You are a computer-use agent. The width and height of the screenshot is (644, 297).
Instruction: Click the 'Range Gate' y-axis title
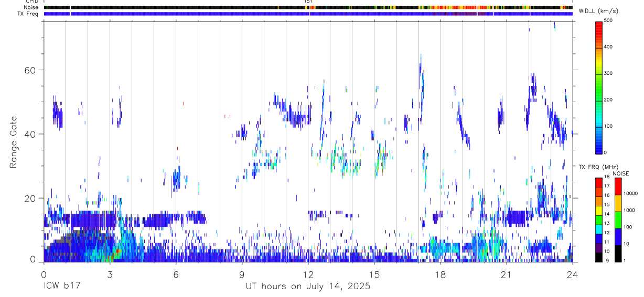click(x=14, y=142)
